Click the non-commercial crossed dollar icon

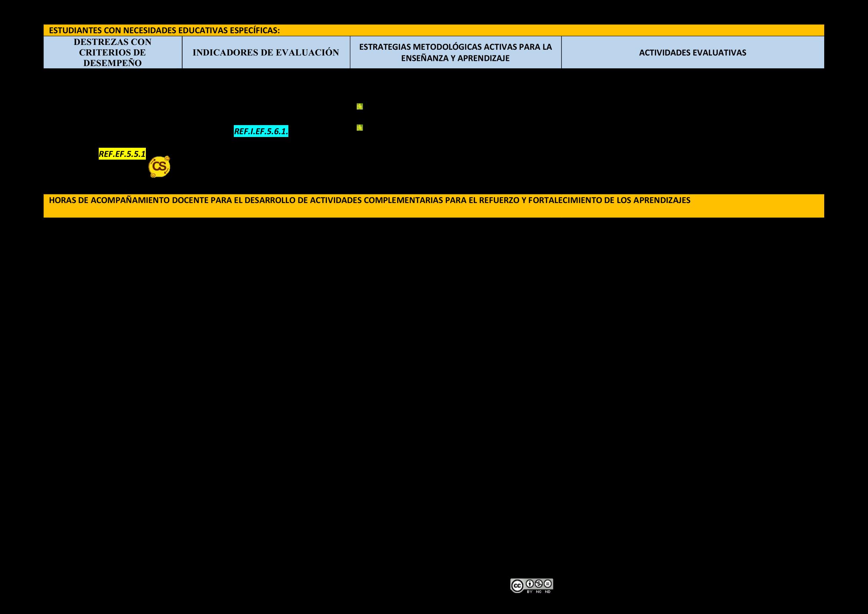pyautogui.click(x=539, y=584)
